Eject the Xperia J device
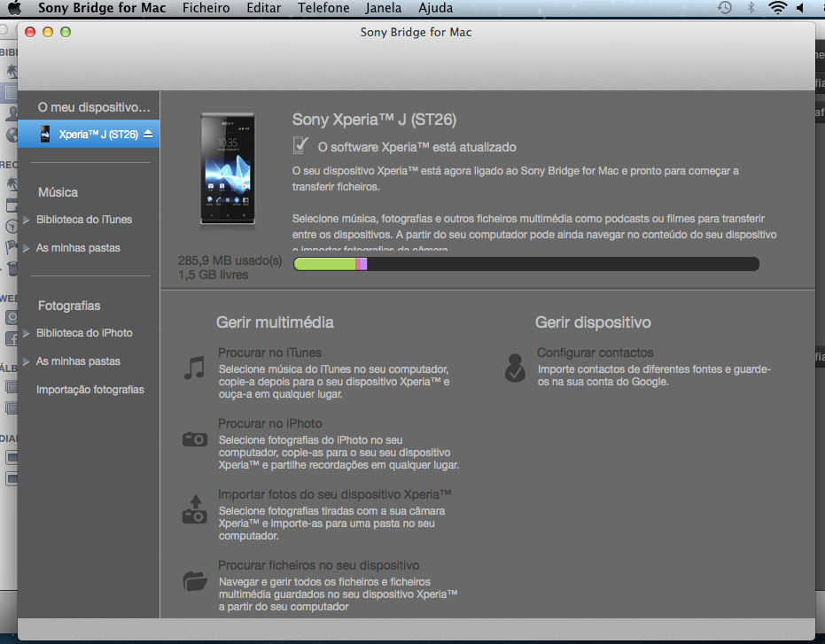 pos(148,135)
